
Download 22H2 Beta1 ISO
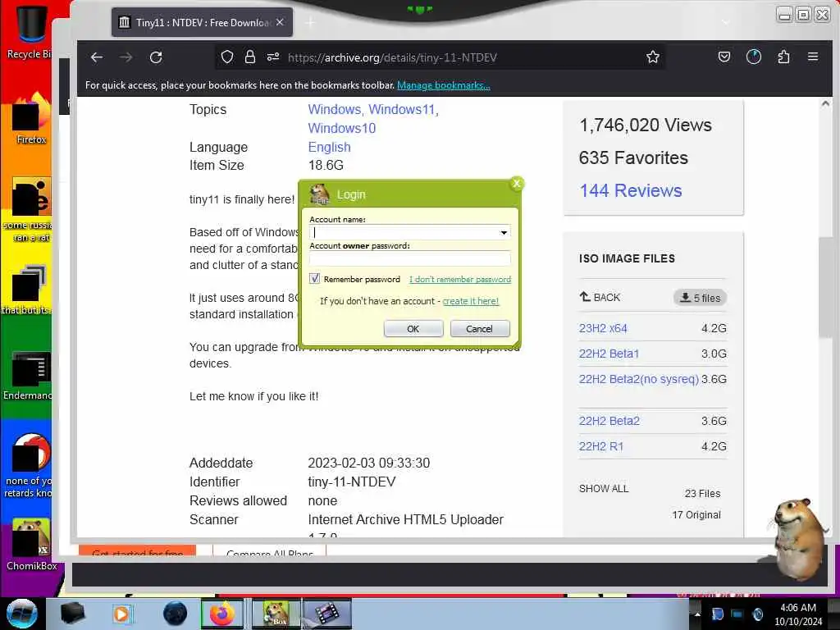609,354
